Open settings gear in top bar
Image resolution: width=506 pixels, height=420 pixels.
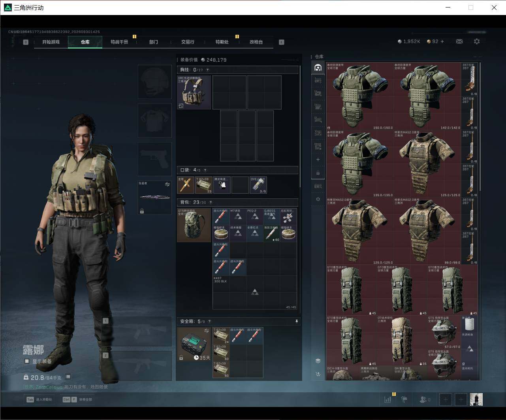tap(477, 41)
